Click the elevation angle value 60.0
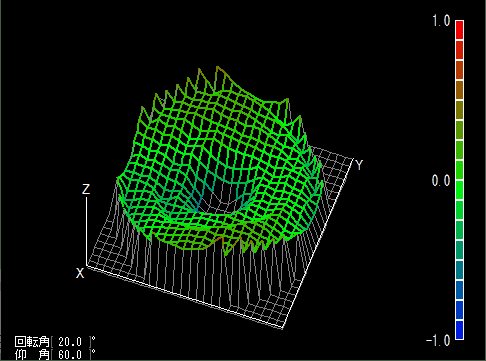 click(x=70, y=355)
